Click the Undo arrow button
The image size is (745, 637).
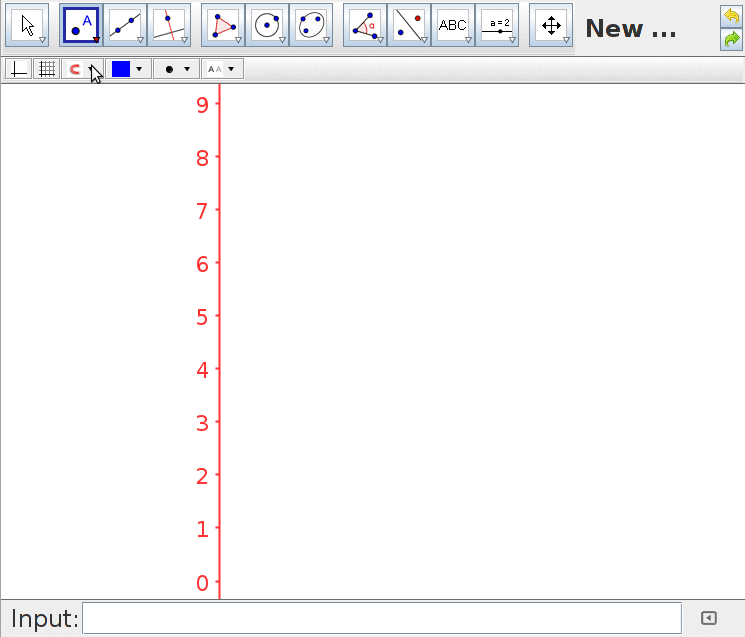pyautogui.click(x=731, y=17)
